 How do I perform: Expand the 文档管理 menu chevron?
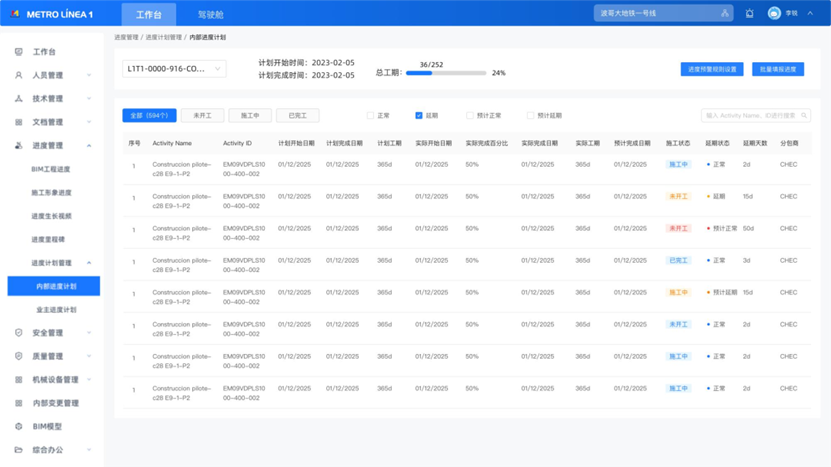click(89, 122)
